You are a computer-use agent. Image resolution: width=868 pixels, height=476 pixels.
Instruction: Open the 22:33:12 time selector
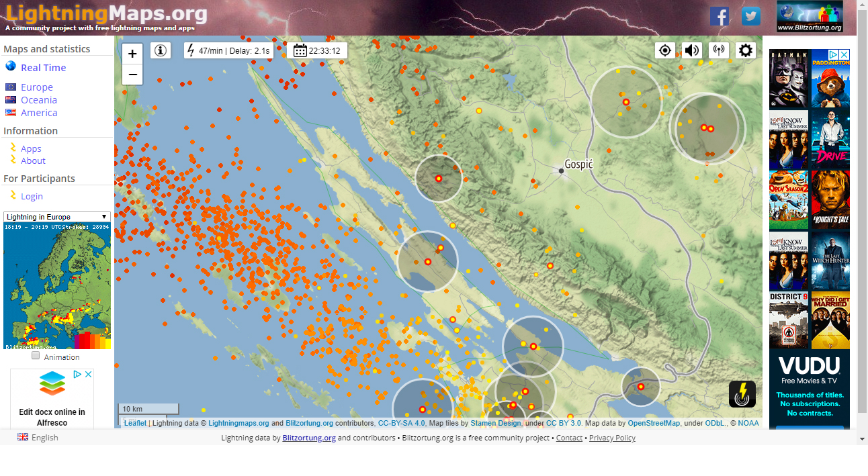click(317, 50)
